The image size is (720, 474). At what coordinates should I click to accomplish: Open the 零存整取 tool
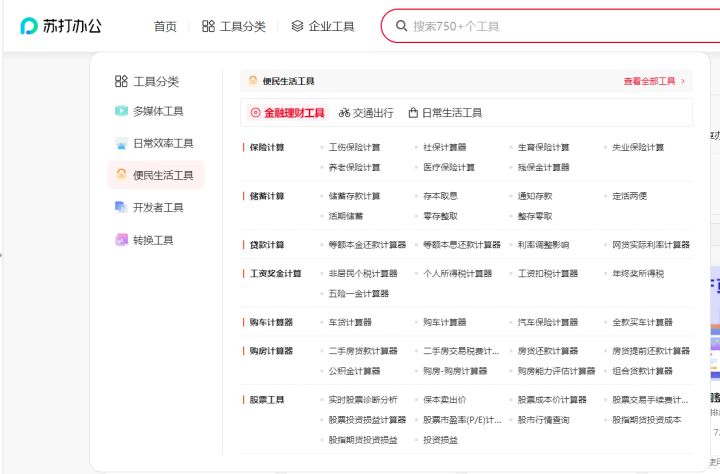click(x=440, y=216)
